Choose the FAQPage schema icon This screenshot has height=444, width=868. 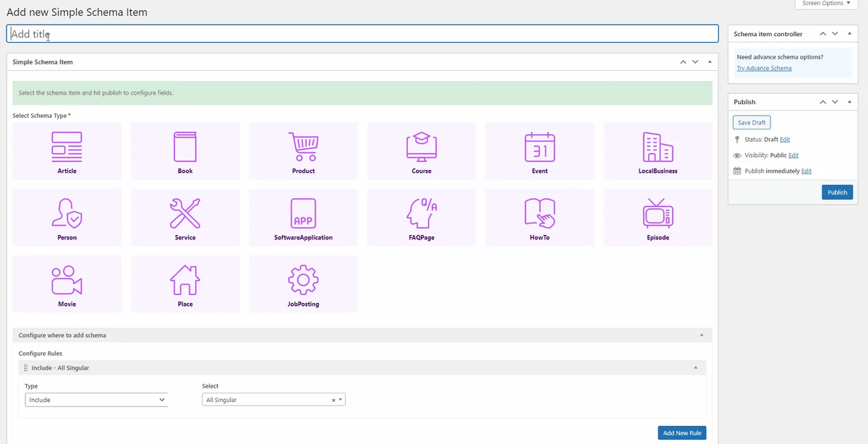coord(422,213)
